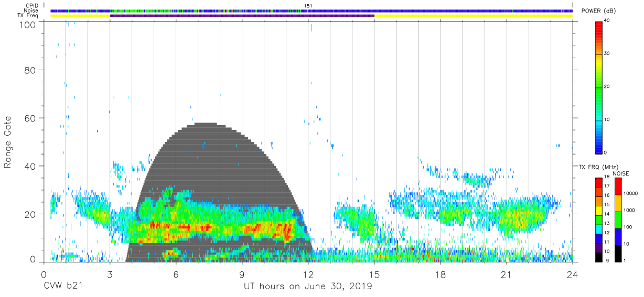
Task: Click y-axis tick label 40
Action: (x=30, y=166)
